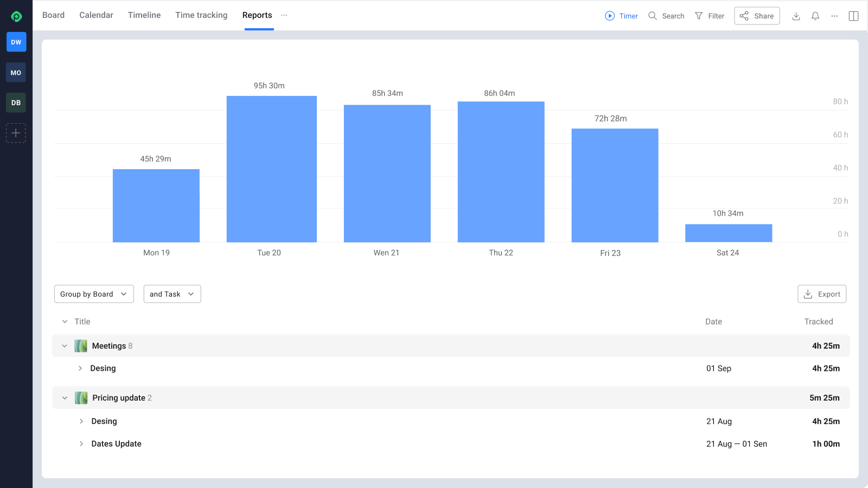Click the green Planyway logo
The width and height of the screenshot is (868, 488).
pos(16,16)
